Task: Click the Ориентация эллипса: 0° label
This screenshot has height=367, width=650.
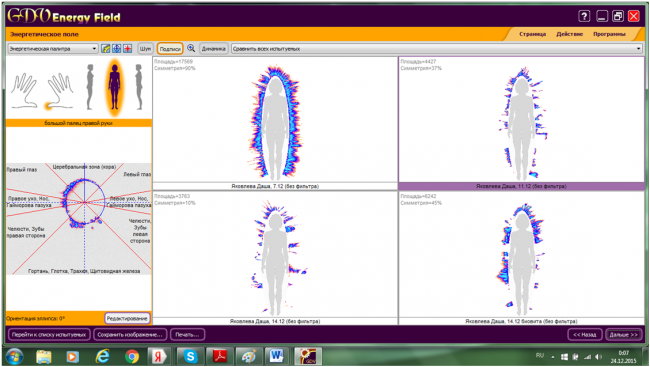Action: tap(35, 318)
